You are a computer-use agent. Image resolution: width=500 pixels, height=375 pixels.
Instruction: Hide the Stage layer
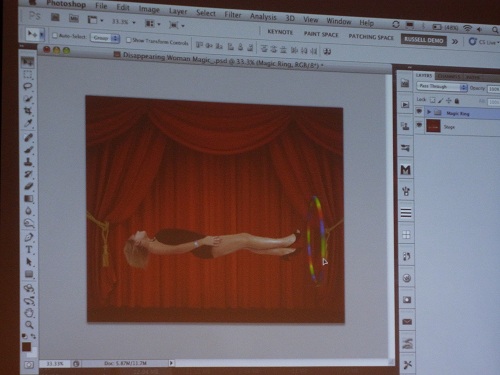(419, 125)
